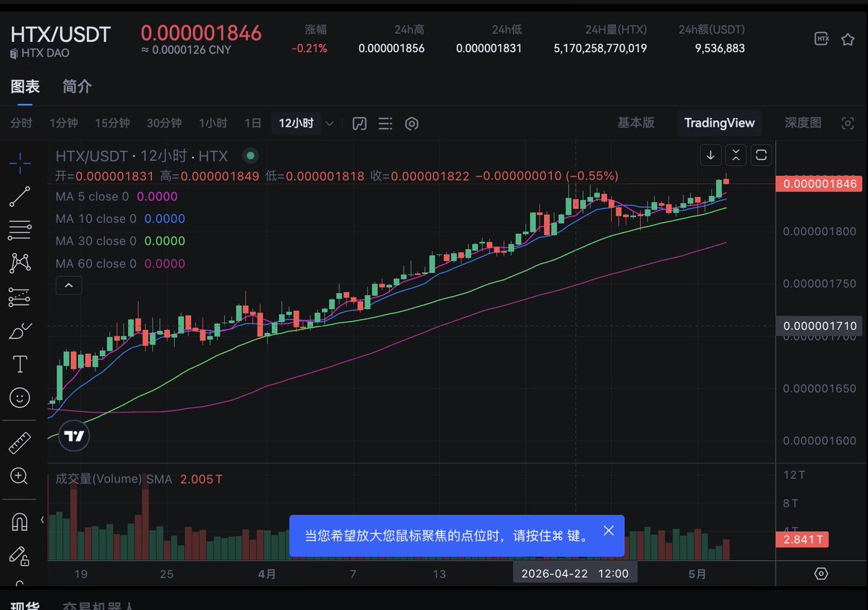Click the MA 5 close indicator legend
The width and height of the screenshot is (868, 610).
click(116, 196)
